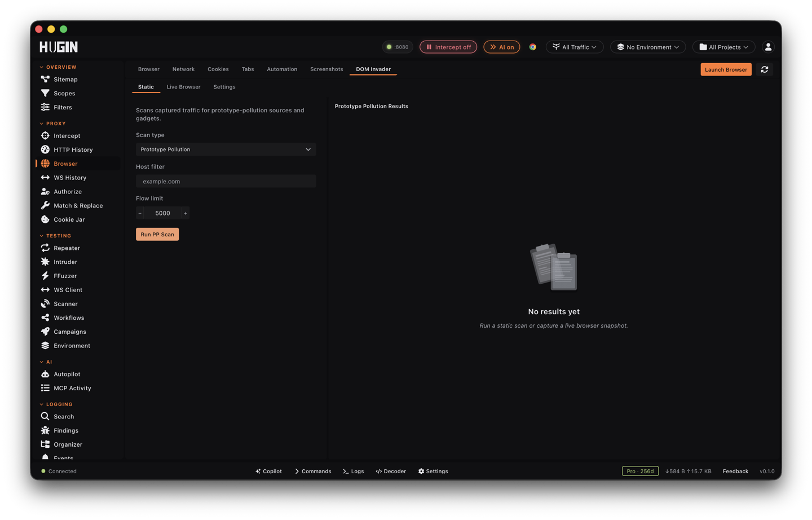Click the Feedback link
This screenshot has height=520, width=812.
pyautogui.click(x=735, y=471)
